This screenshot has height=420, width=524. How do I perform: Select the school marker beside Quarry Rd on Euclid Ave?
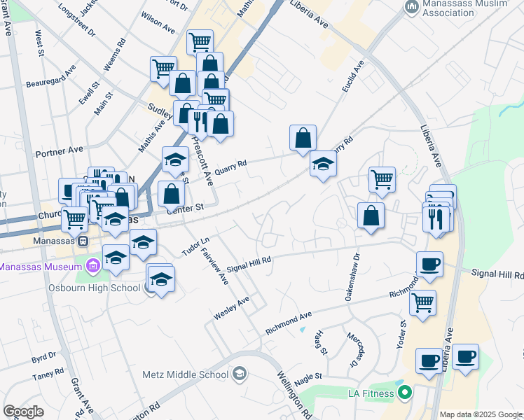click(x=323, y=164)
